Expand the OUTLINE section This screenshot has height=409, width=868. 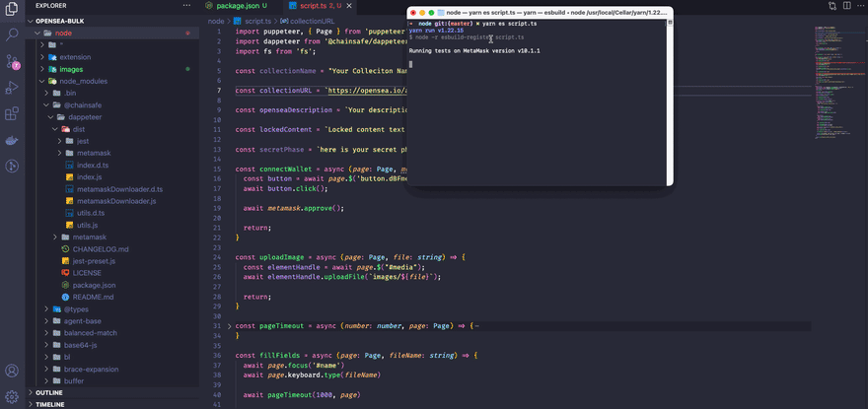pos(48,392)
